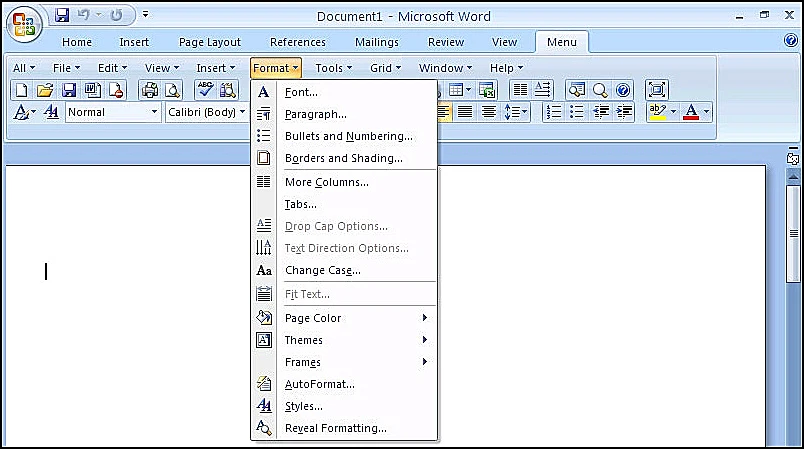Click the vertical scrollbar thumb

click(793, 234)
